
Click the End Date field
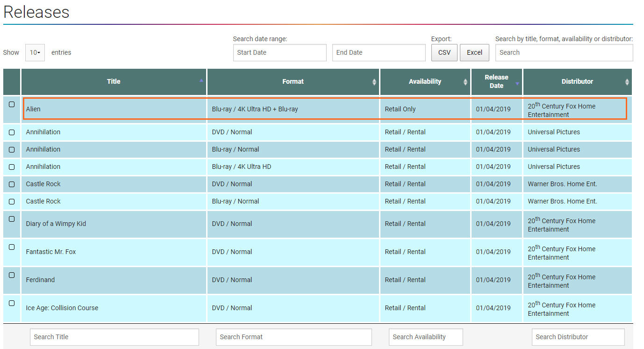click(379, 52)
